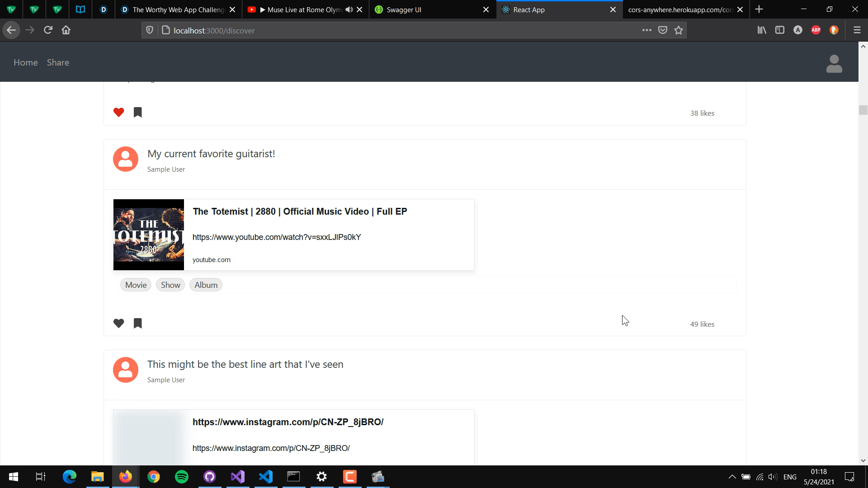Viewport: 868px width, 488px height.
Task: Show hidden system tray icons
Action: (732, 477)
